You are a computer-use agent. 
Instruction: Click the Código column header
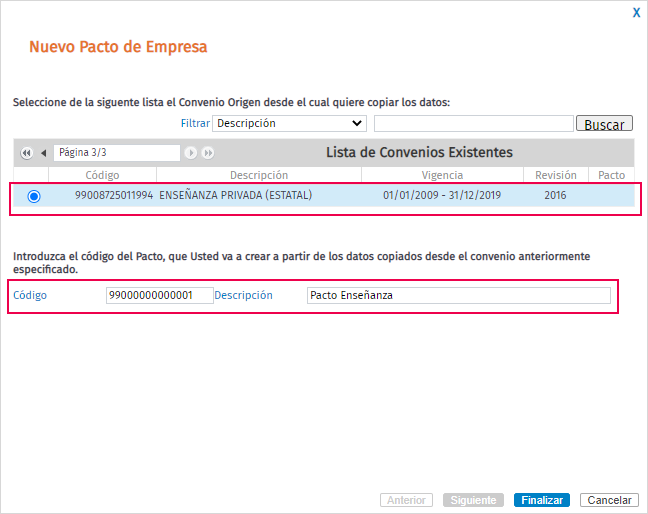click(102, 175)
